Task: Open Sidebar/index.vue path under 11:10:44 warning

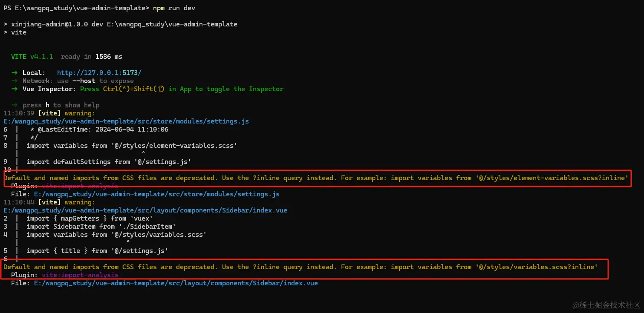Action: (145, 210)
